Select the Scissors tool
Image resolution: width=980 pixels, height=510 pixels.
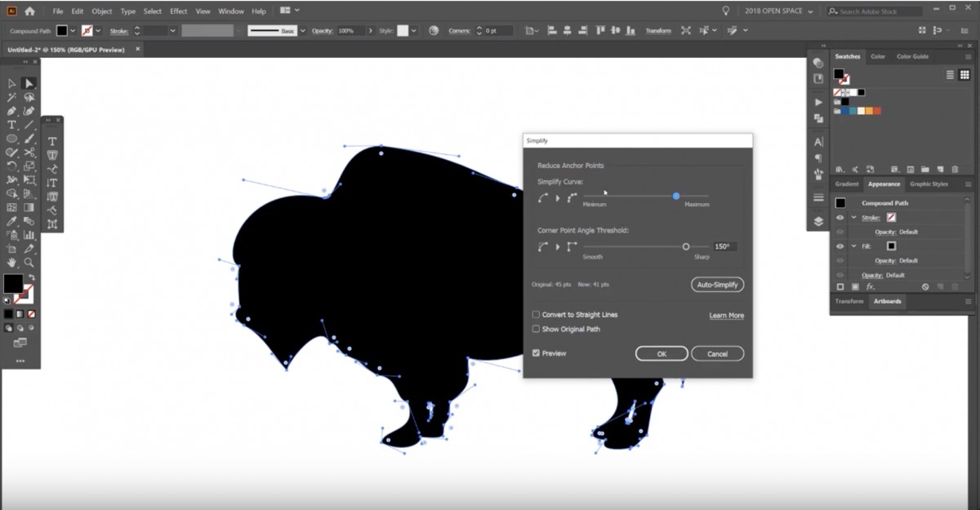click(29, 153)
